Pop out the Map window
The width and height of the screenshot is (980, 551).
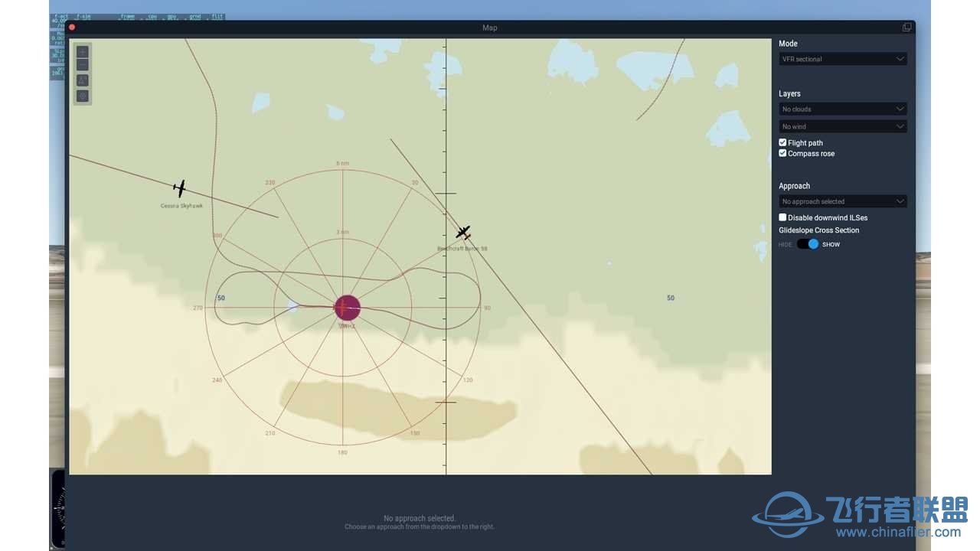click(906, 28)
